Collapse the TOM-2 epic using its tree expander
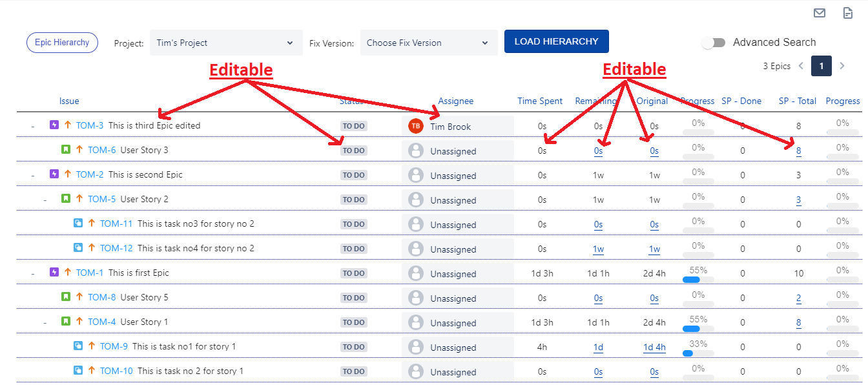Image resolution: width=868 pixels, height=385 pixels. coord(32,174)
